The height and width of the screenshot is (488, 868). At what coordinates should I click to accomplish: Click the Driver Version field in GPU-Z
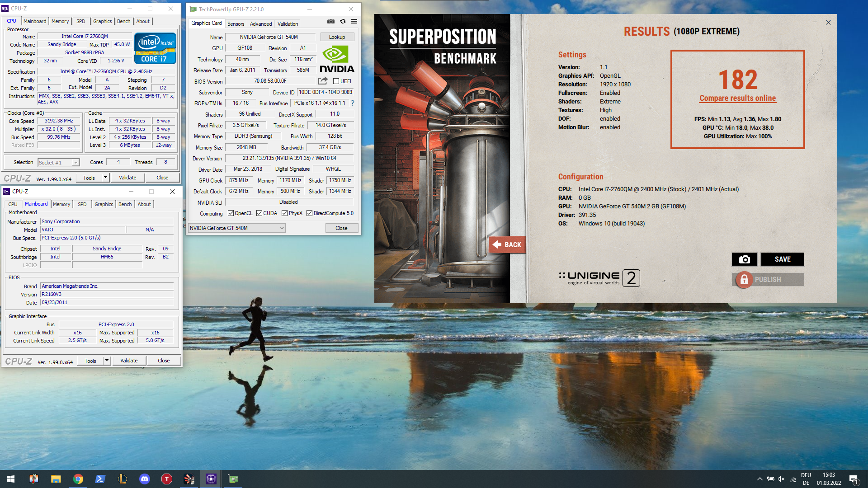coord(289,158)
